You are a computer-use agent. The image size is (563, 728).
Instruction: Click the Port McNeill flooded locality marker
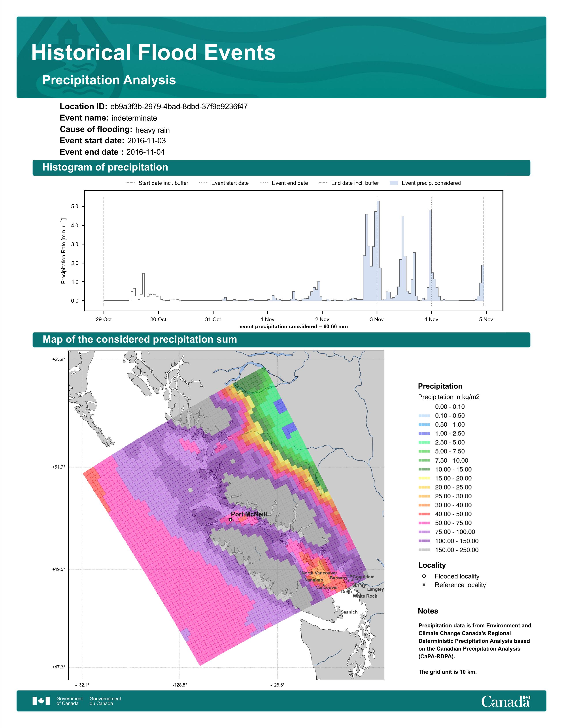pyautogui.click(x=230, y=519)
